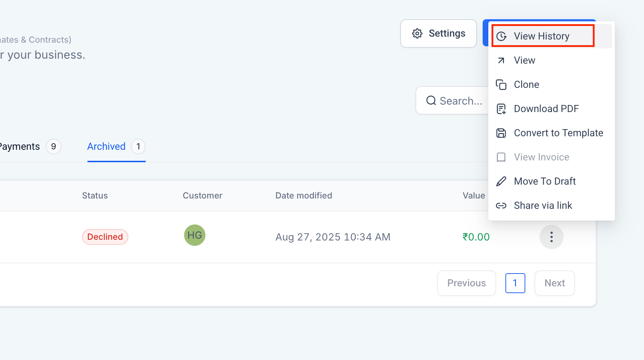Click the Download PDF document icon
This screenshot has height=360, width=644.
tap(501, 109)
